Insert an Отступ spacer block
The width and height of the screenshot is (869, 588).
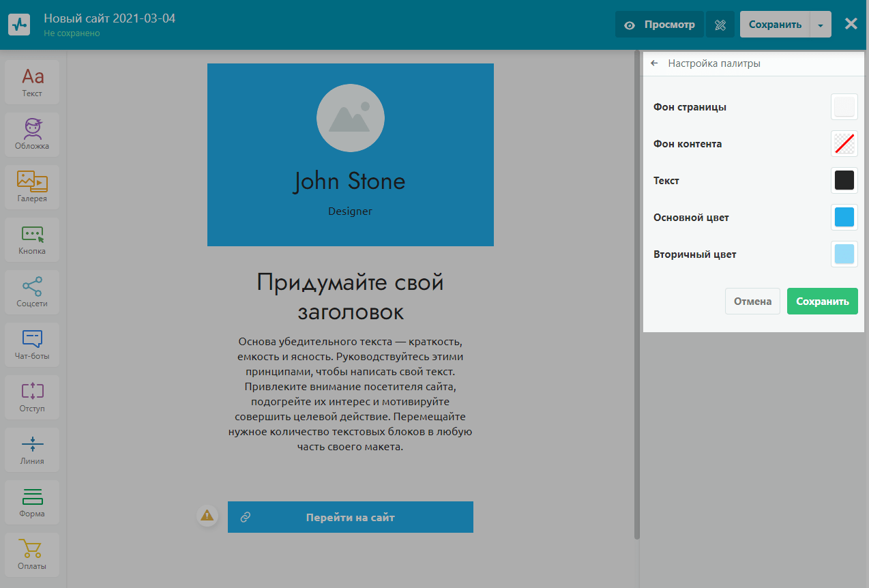32,397
